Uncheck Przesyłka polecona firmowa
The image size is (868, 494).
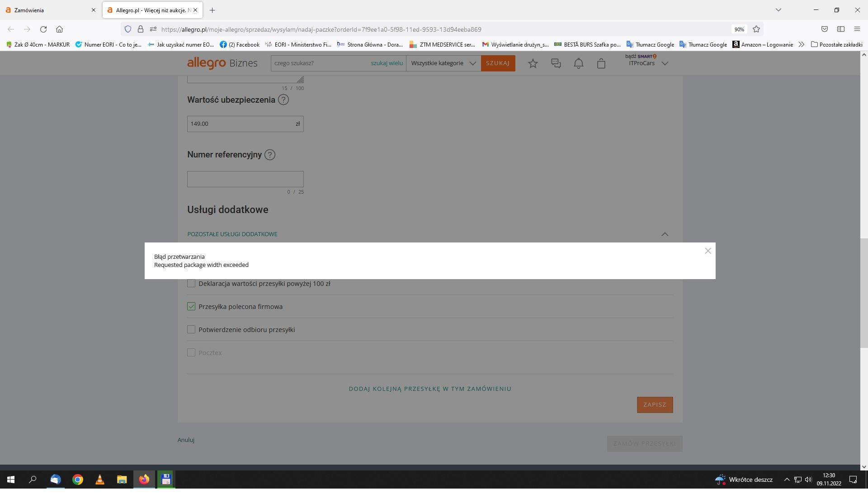(191, 307)
